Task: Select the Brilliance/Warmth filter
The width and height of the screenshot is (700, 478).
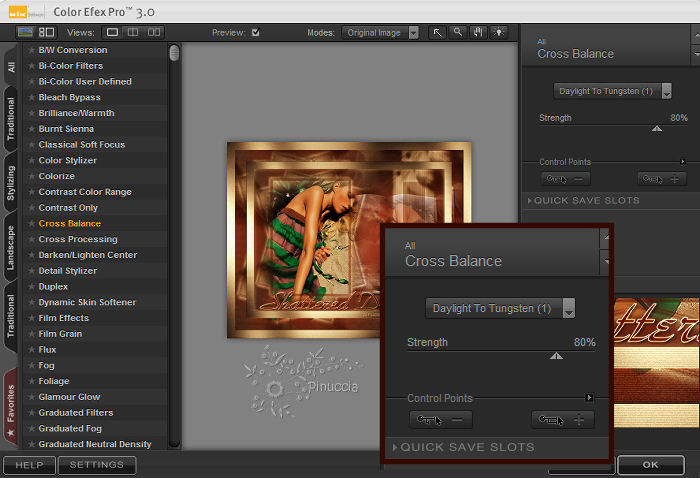Action: [76, 113]
